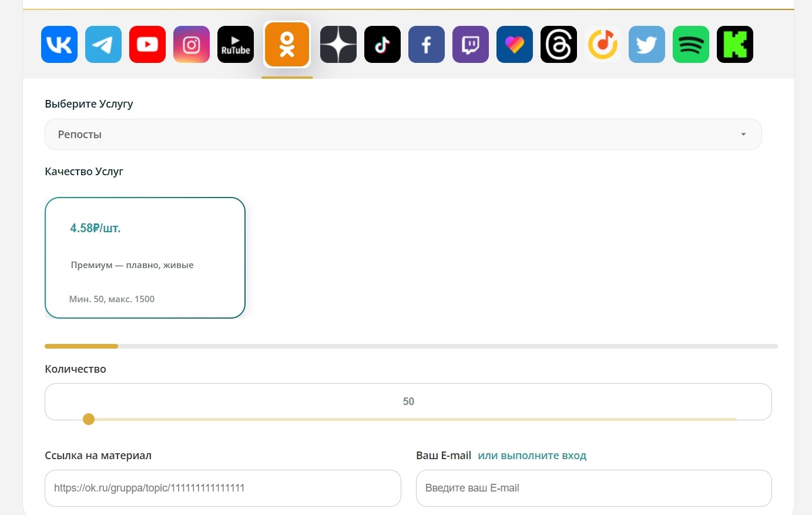This screenshot has height=515, width=812.
Task: Choose the Telegram icon
Action: [103, 44]
